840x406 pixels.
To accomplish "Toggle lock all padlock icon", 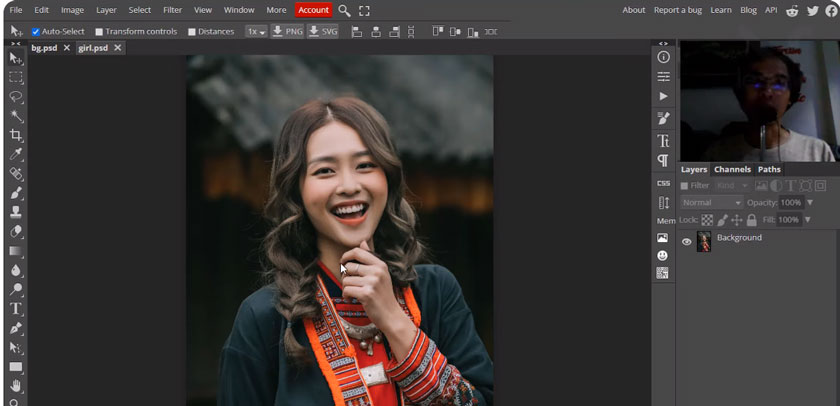I will [x=752, y=220].
